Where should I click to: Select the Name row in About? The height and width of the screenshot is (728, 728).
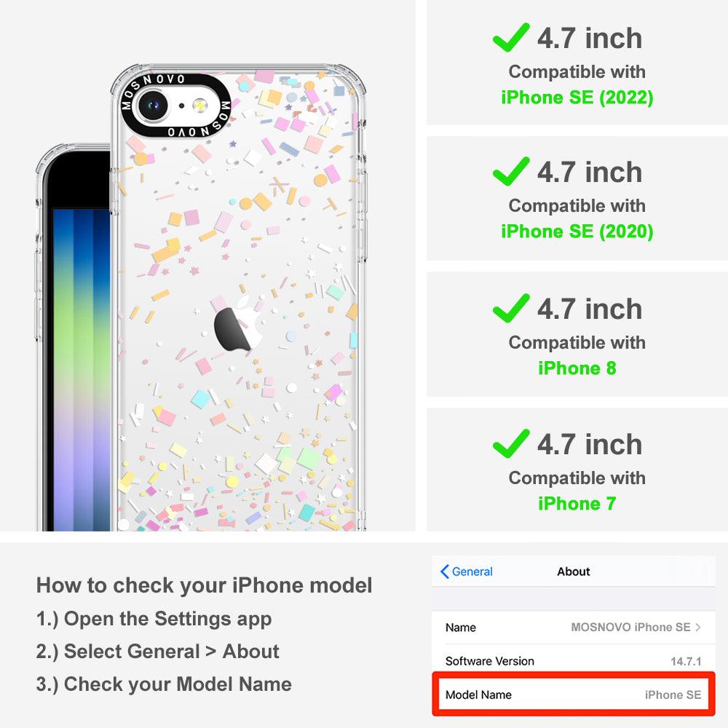(574, 628)
